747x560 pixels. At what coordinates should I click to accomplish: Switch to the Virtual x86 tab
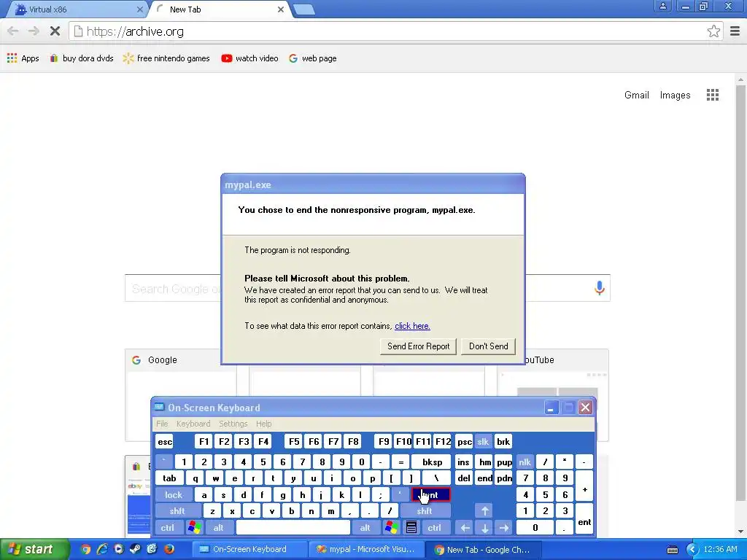point(76,9)
